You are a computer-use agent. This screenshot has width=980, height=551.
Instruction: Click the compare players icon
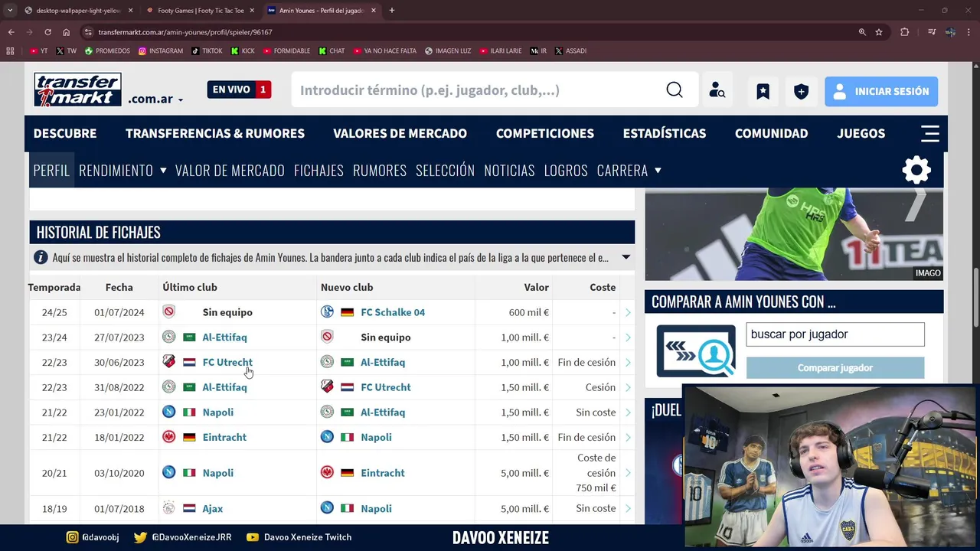click(696, 351)
